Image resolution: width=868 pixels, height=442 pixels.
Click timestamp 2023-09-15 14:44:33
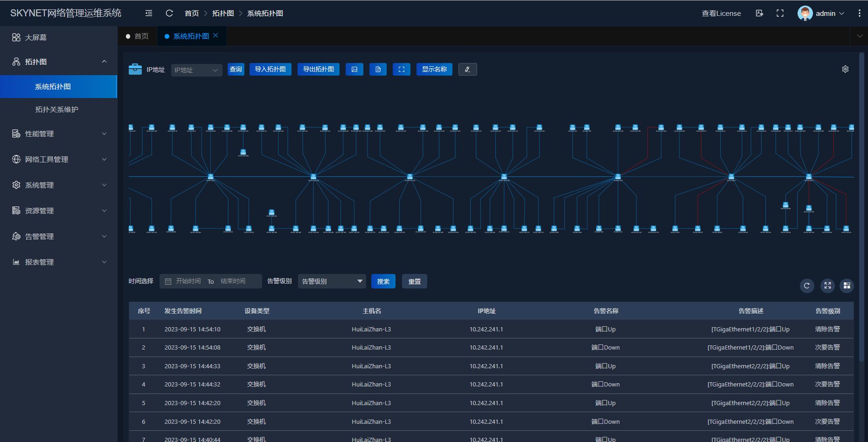coord(192,366)
